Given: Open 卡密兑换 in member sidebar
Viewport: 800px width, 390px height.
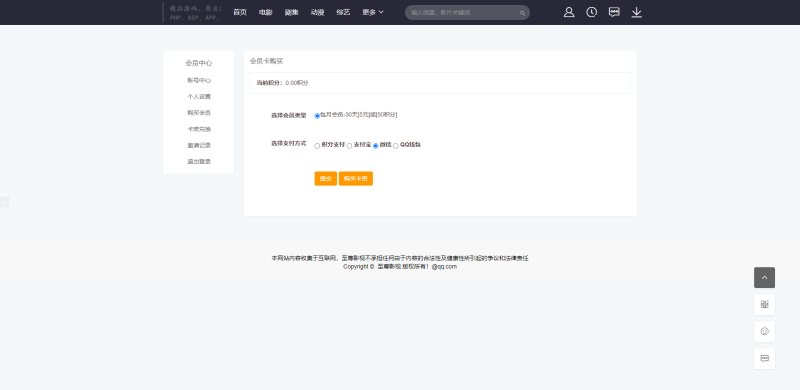Looking at the screenshot, I should point(198,129).
